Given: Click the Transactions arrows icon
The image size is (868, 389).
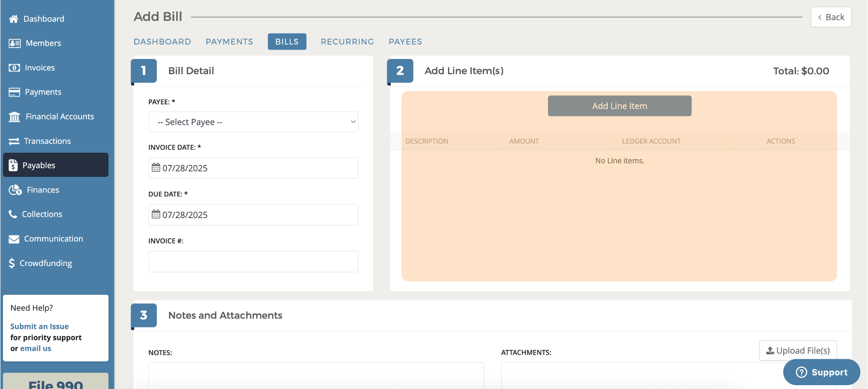Looking at the screenshot, I should (x=14, y=141).
